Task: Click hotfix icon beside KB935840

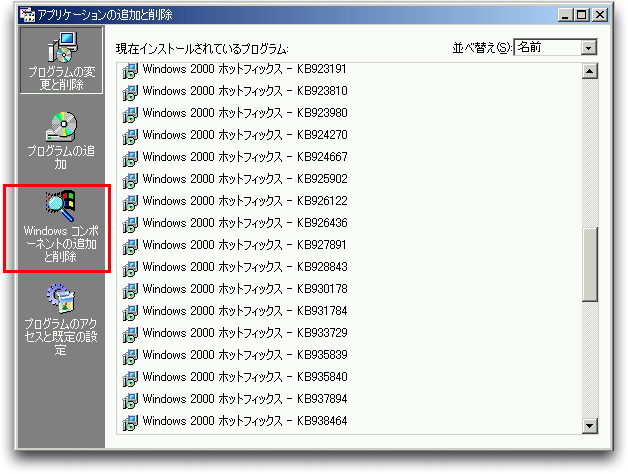Action: coord(130,379)
